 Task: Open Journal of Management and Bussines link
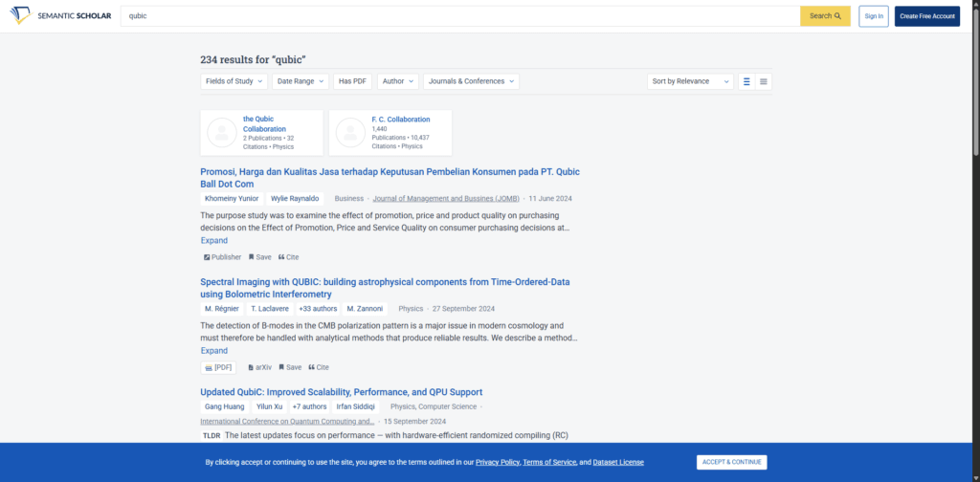446,199
